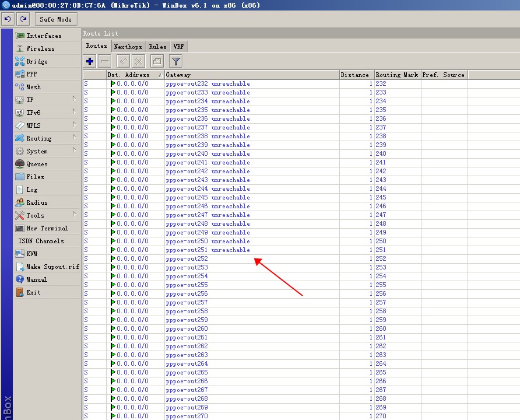Image resolution: width=520 pixels, height=420 pixels.
Task: Select the pppoe-out252 route row
Action: (187, 258)
